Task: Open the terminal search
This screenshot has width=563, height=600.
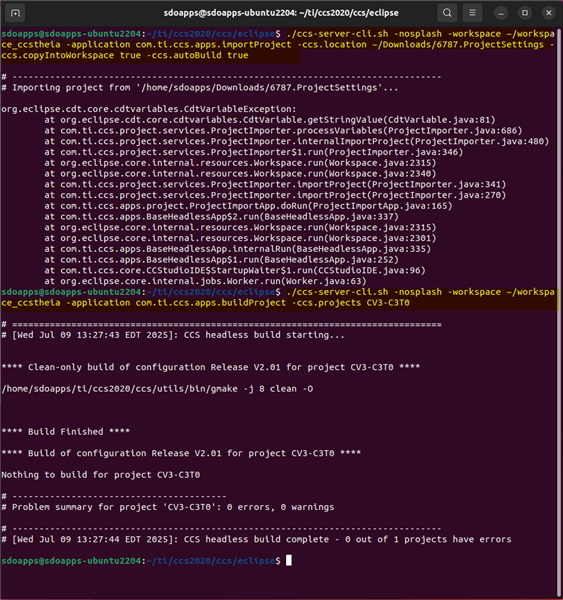Action: click(447, 13)
